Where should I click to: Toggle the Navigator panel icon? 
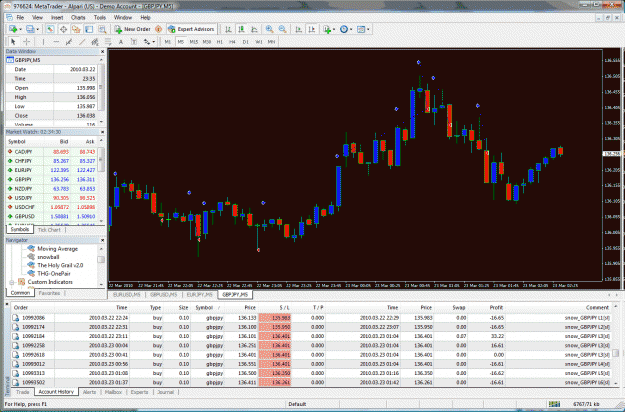76,29
